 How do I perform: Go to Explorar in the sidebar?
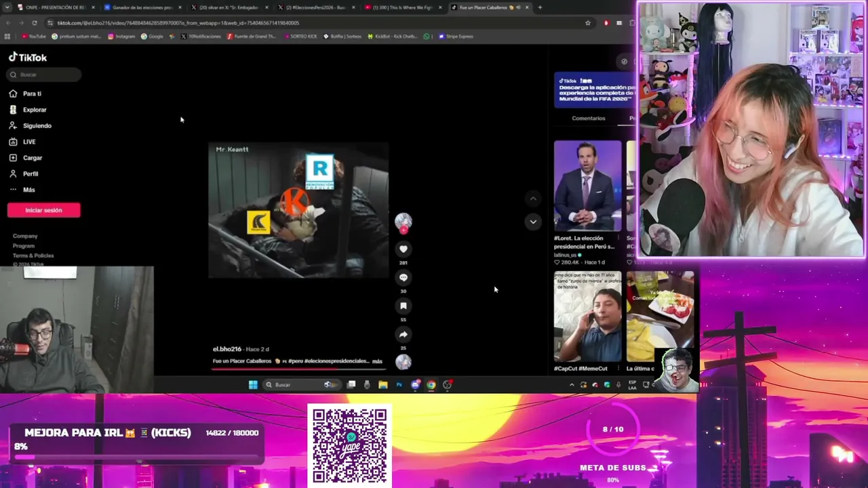[28, 110]
